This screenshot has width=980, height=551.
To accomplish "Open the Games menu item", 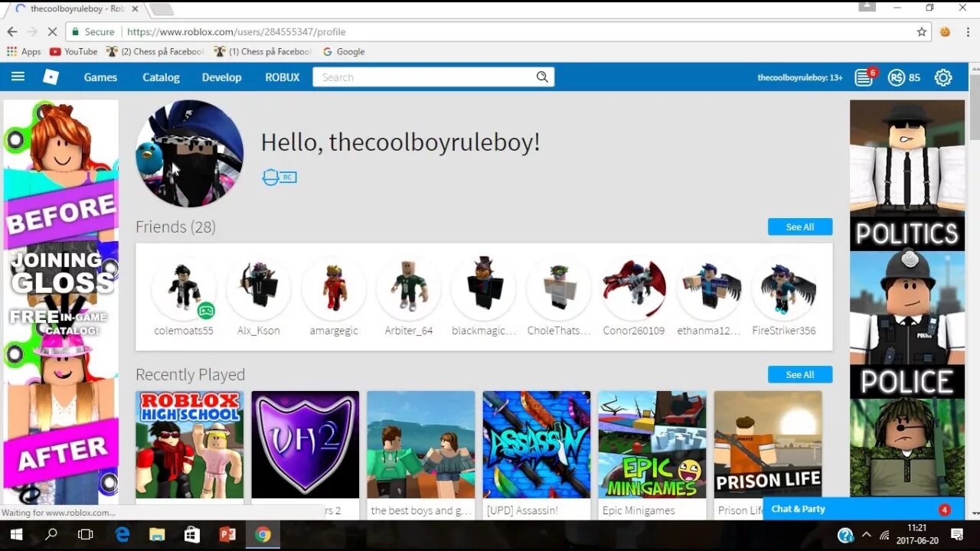I will (100, 77).
